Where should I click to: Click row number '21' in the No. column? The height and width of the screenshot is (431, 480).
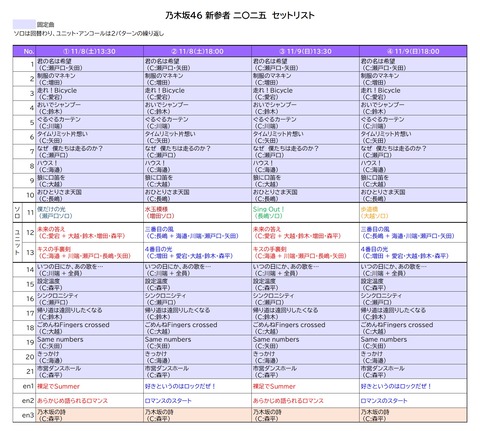point(30,371)
